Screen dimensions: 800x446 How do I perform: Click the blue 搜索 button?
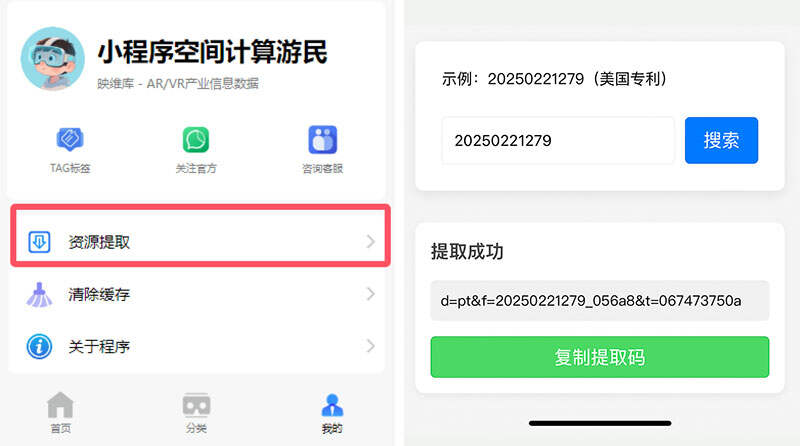point(721,140)
